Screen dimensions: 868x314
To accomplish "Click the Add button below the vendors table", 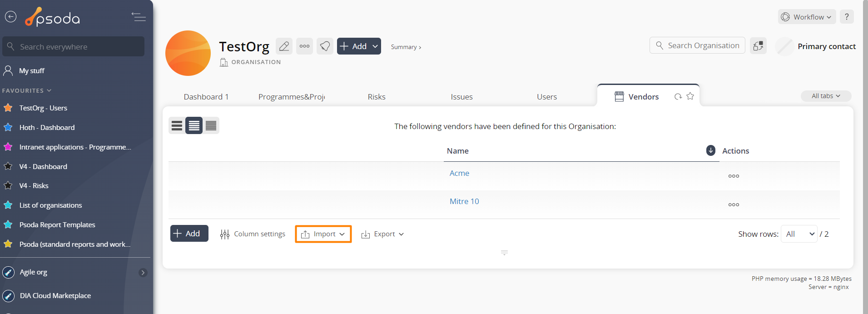I will [189, 234].
